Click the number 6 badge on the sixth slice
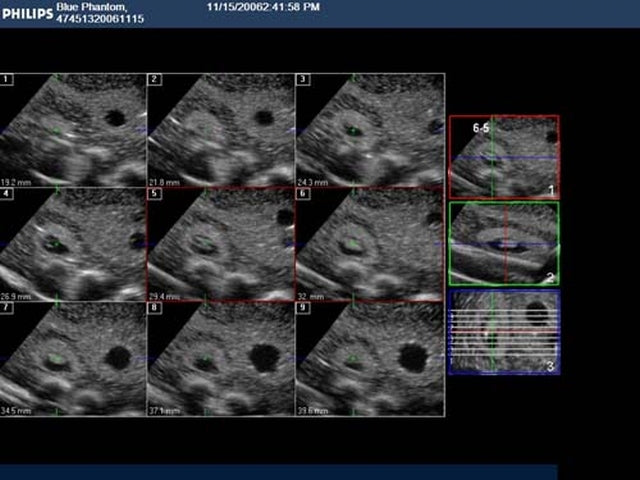The width and height of the screenshot is (640, 480). click(302, 194)
